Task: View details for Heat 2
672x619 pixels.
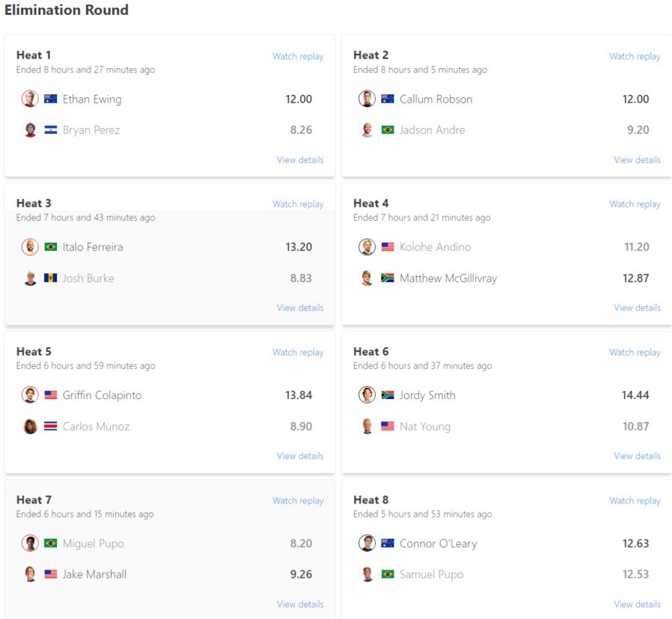Action: point(637,159)
